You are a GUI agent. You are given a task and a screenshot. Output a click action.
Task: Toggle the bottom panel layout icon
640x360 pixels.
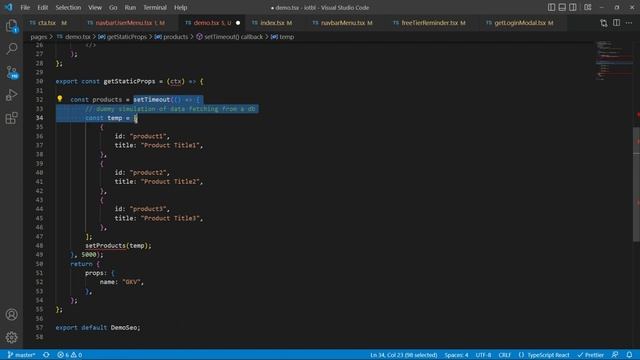tap(562, 7)
